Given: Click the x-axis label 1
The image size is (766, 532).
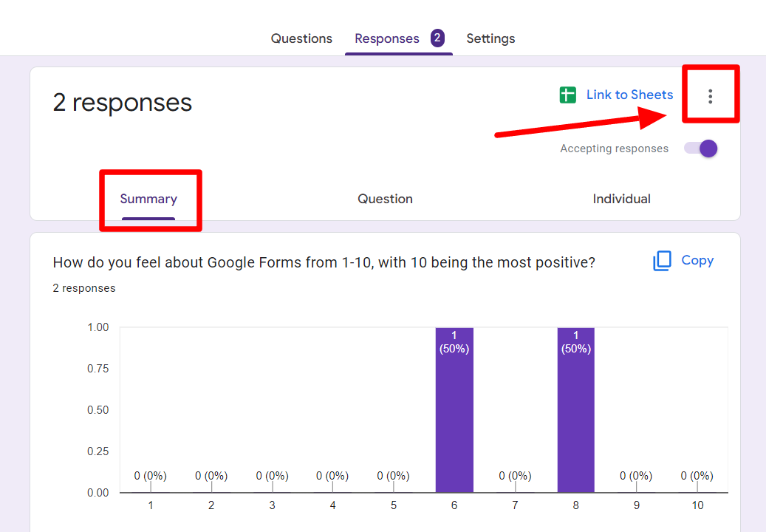Looking at the screenshot, I should [151, 505].
